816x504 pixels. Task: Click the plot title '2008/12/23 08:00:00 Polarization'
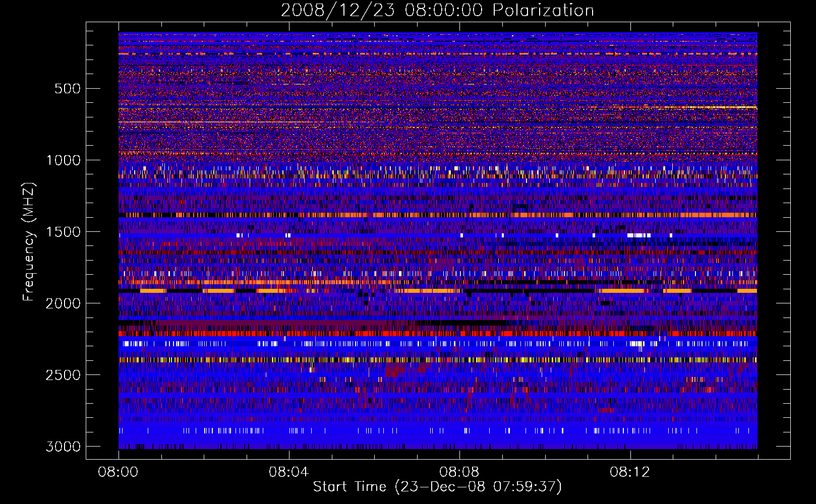pos(437,11)
